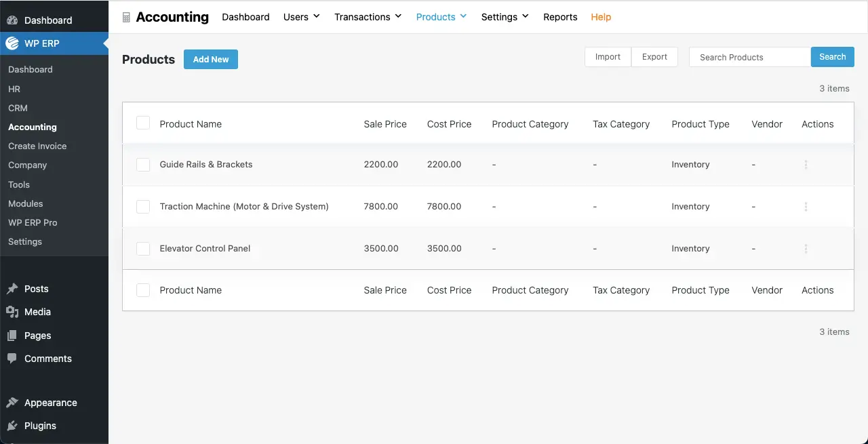Check the Guide Rails & Brackets row checkbox
The image size is (868, 444).
[143, 165]
